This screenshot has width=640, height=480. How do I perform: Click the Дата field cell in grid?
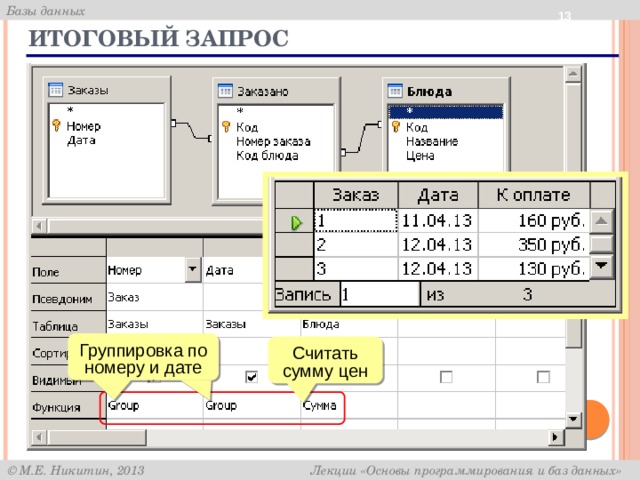(x=233, y=270)
